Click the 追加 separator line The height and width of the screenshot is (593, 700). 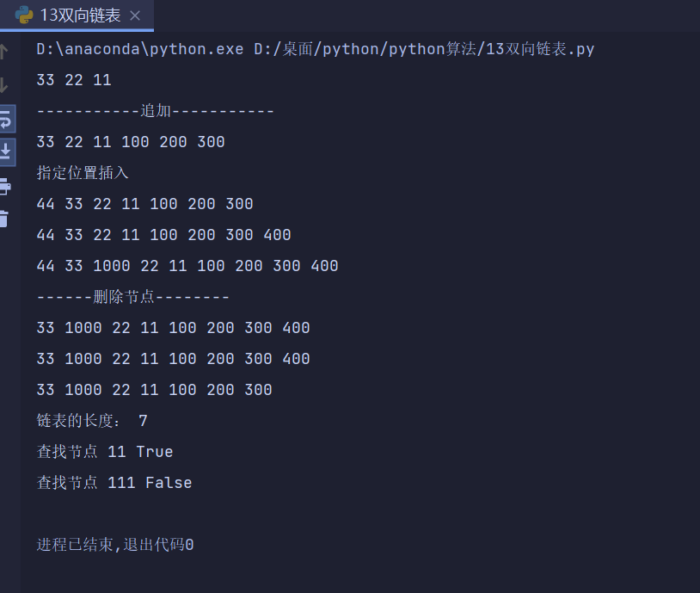click(155, 111)
